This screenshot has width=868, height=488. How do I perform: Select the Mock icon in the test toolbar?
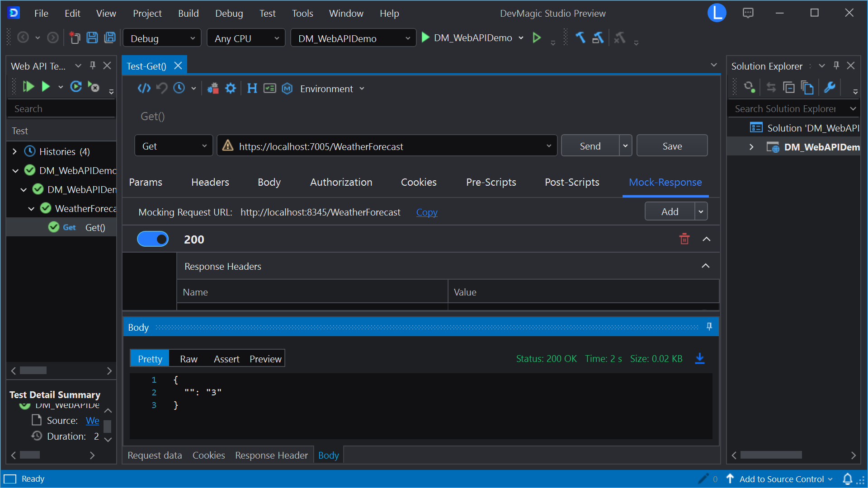point(287,89)
